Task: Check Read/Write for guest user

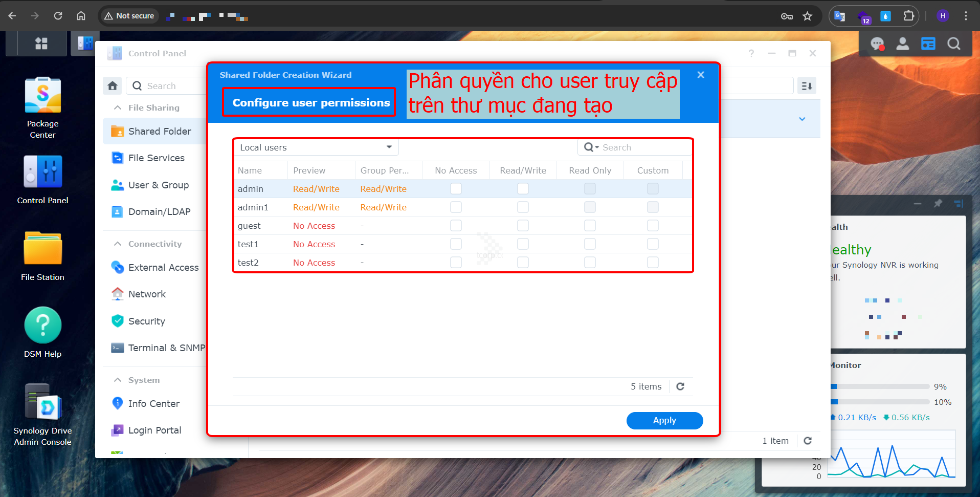Action: click(523, 226)
